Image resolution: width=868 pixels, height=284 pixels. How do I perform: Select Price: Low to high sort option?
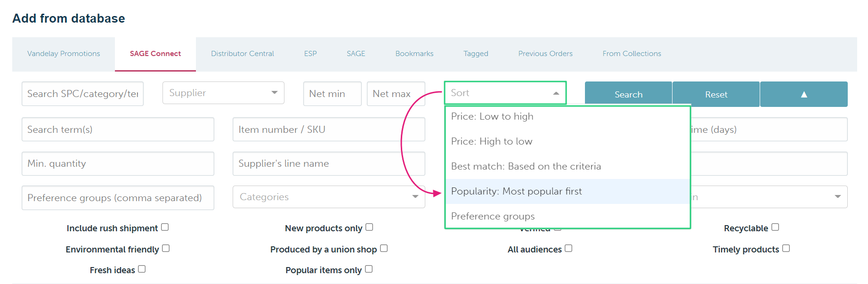568,116
